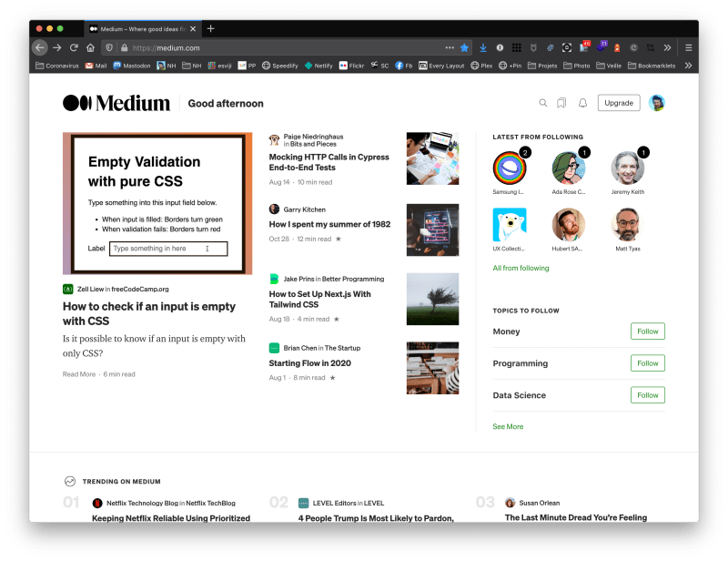Open the user profile avatar menu

656,103
